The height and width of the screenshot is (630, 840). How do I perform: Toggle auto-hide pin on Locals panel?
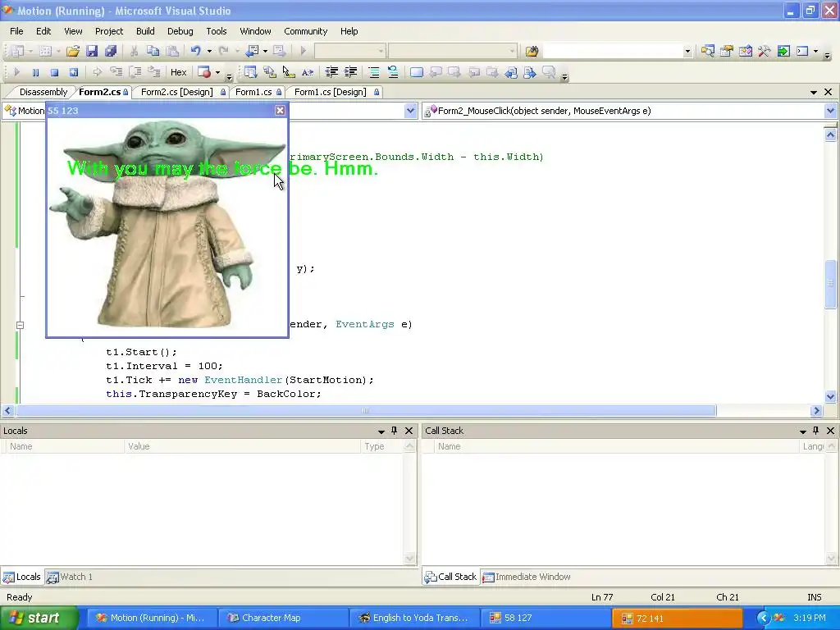pos(395,431)
